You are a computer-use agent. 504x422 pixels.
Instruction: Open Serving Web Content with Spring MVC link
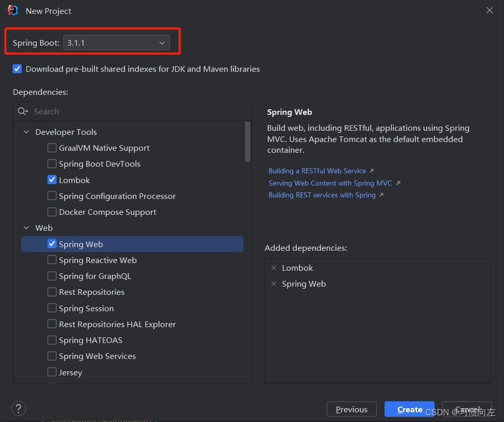[330, 183]
